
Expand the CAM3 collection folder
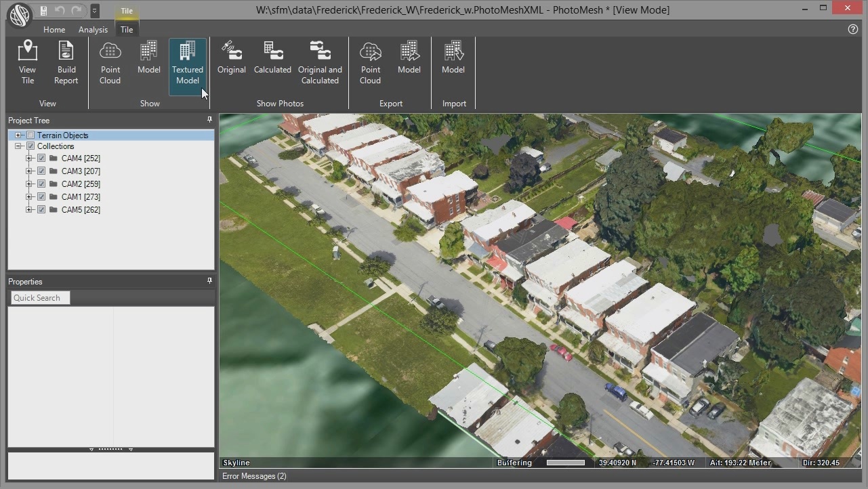(29, 171)
